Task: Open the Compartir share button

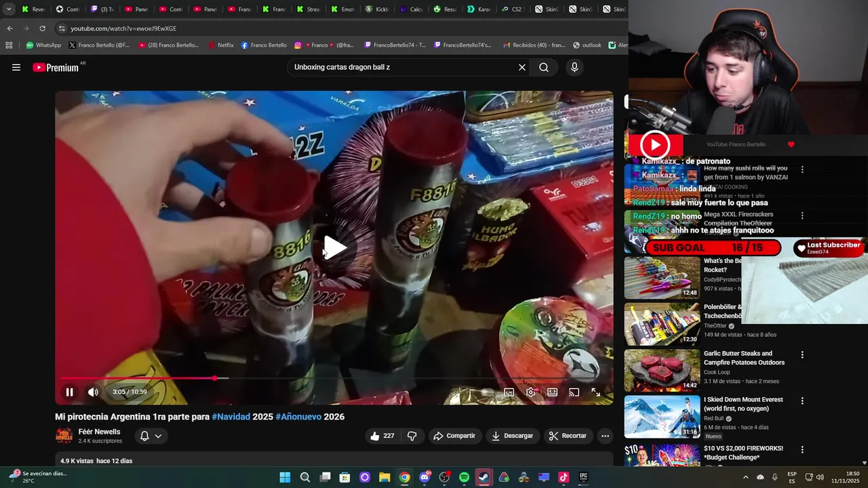Action: coord(455,436)
